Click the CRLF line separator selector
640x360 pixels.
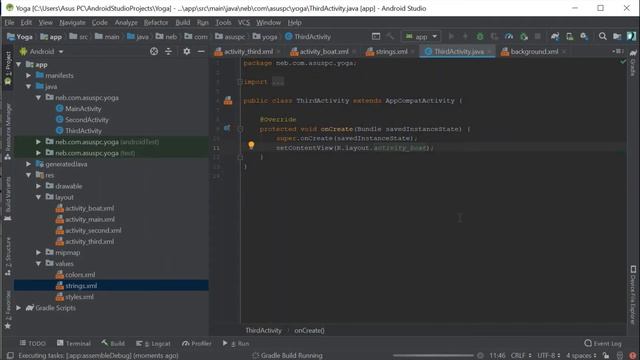point(521,356)
